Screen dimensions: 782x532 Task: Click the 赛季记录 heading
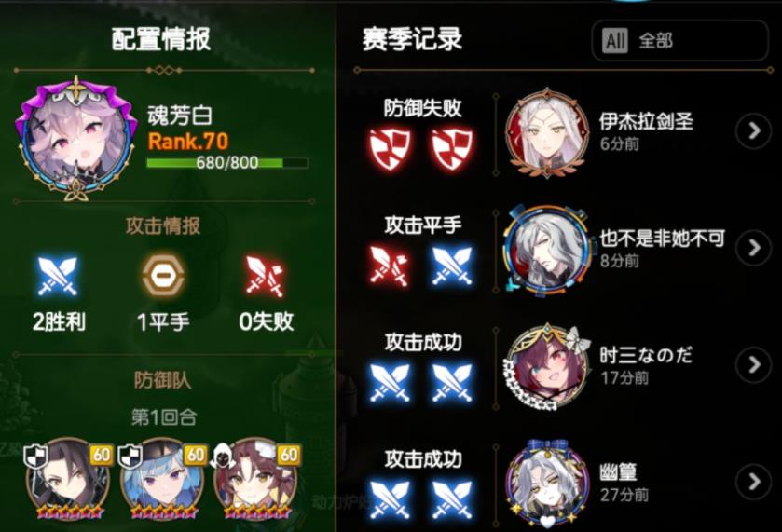point(413,39)
